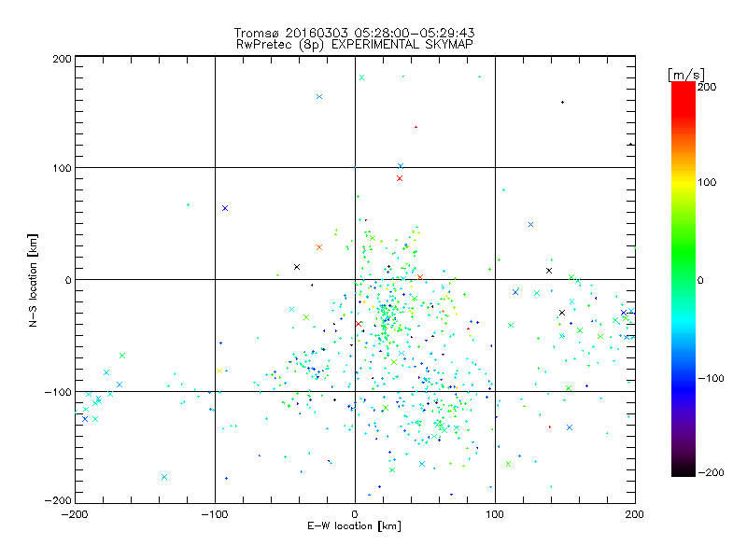This screenshot has height=560, width=747.
Task: Click the cyan X marker near x=-135, y=-175
Action: tap(164, 477)
